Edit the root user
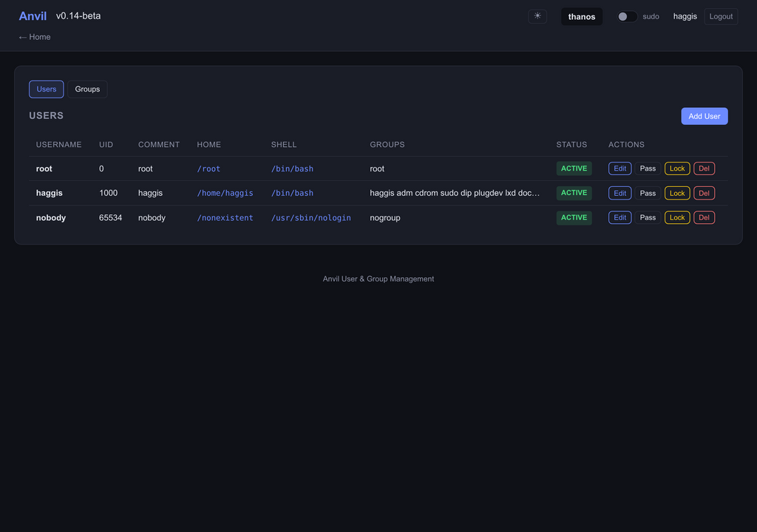 [619, 168]
